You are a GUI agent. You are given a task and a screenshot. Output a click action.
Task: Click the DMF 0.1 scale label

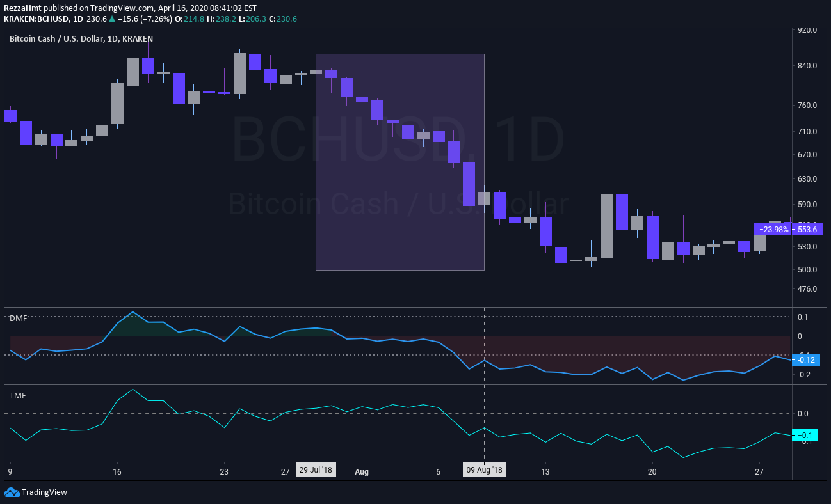point(803,317)
